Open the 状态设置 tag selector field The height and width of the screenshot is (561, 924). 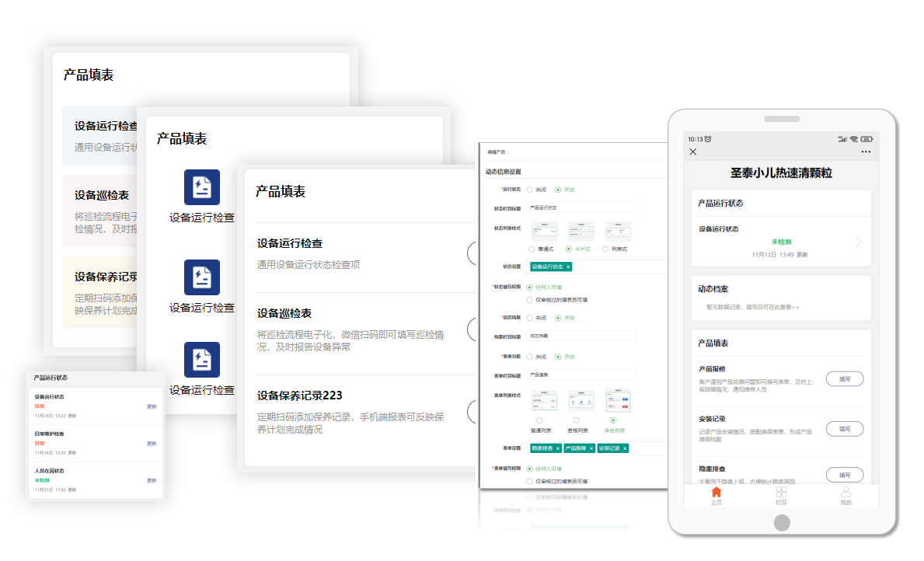597,267
